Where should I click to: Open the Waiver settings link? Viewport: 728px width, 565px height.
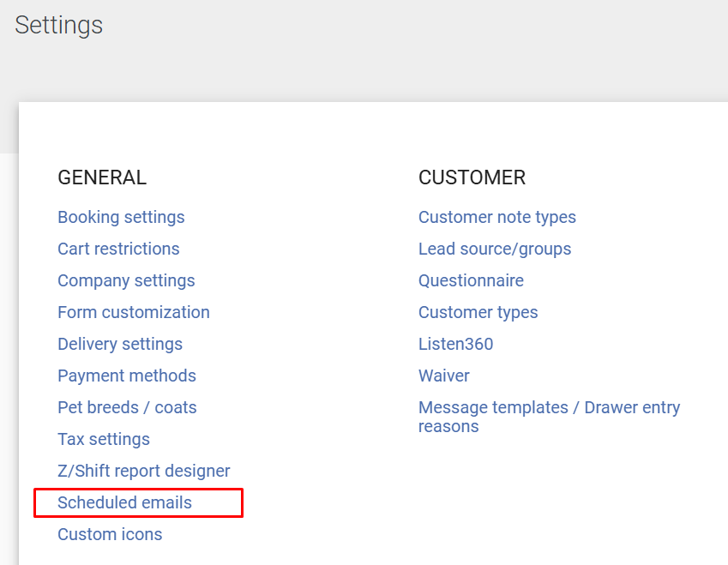tap(444, 376)
